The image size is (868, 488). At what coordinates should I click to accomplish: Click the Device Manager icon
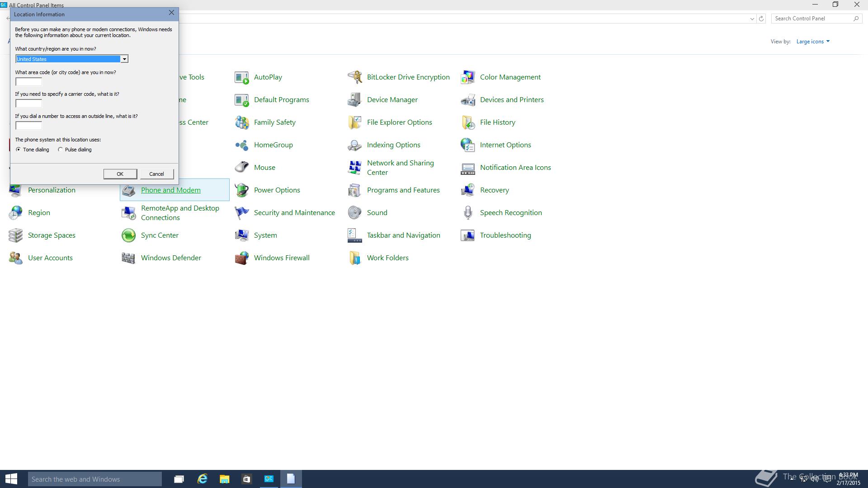(x=355, y=100)
